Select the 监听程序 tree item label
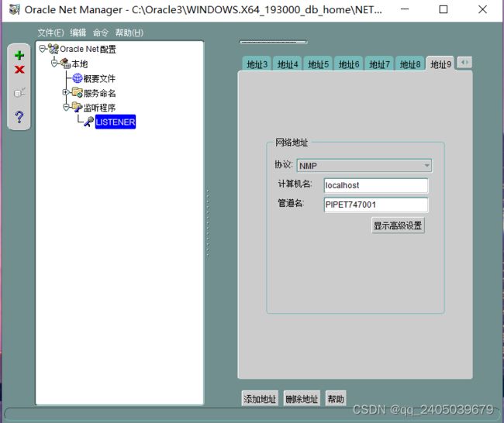 pos(99,108)
